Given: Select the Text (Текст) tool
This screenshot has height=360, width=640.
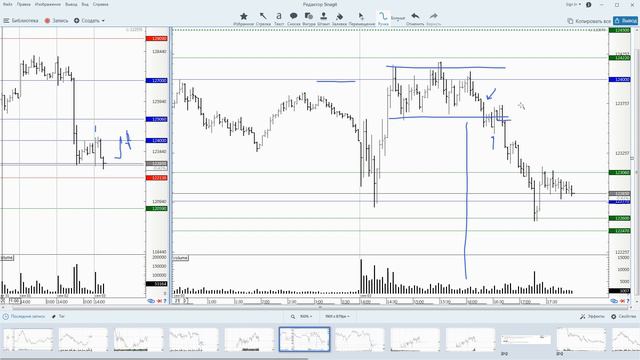Looking at the screenshot, I should pyautogui.click(x=279, y=18).
